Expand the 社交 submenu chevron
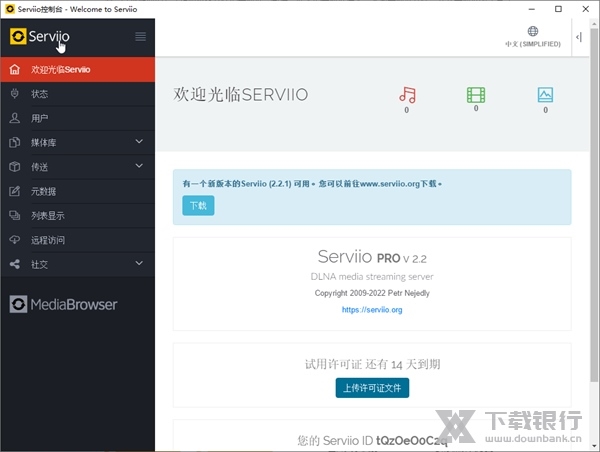This screenshot has width=600, height=452. click(x=139, y=263)
